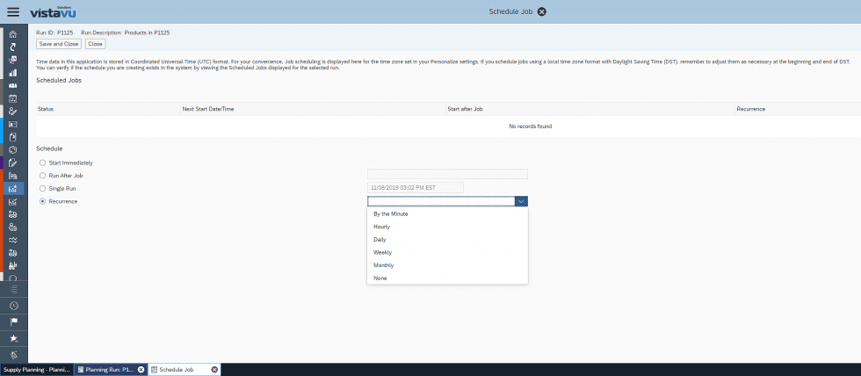Switch to the Planning Run P1... tab
The image size is (861, 376).
click(110, 370)
